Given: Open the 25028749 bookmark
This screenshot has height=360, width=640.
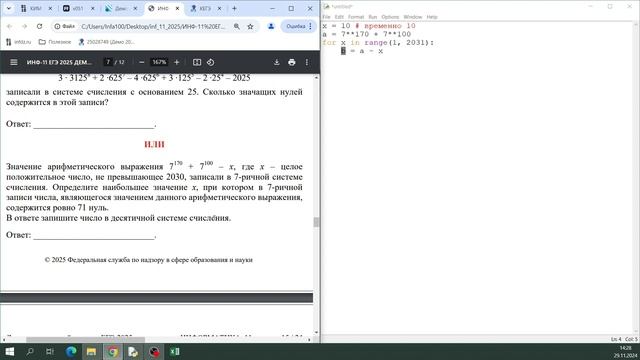Looking at the screenshot, I should click(107, 42).
